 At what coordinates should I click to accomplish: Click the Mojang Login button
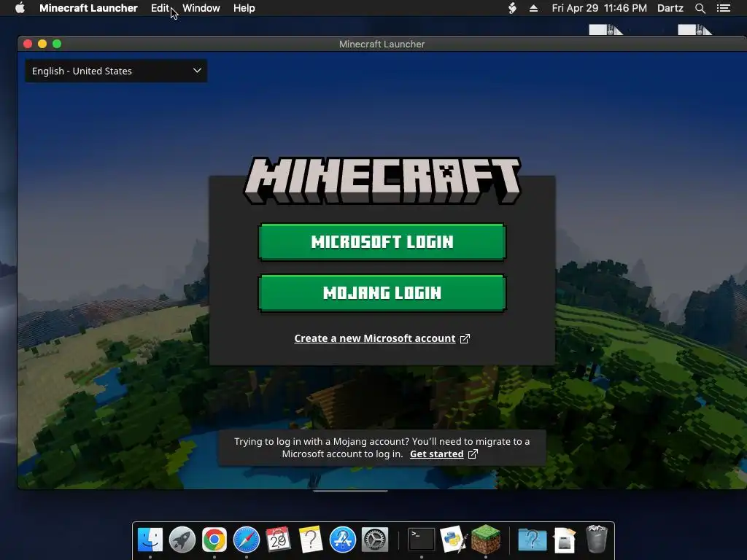coord(382,293)
